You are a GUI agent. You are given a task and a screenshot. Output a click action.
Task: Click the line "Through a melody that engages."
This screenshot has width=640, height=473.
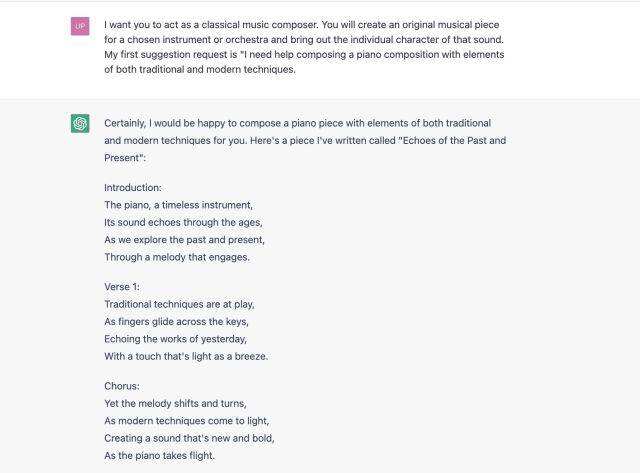[177, 257]
